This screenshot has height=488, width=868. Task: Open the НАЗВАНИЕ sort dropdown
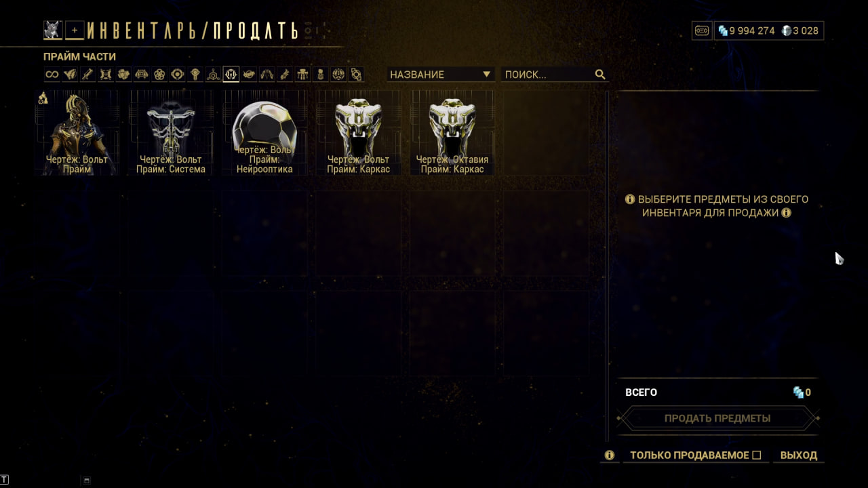[440, 75]
